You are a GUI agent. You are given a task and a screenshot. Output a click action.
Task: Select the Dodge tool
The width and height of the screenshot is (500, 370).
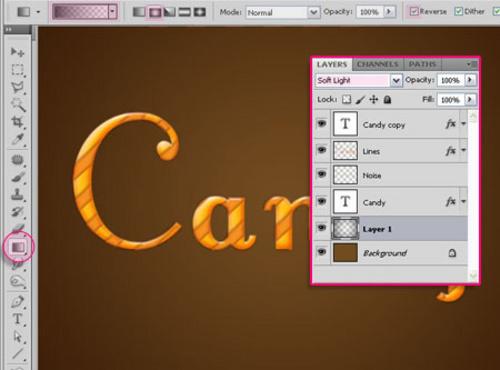coord(17,282)
